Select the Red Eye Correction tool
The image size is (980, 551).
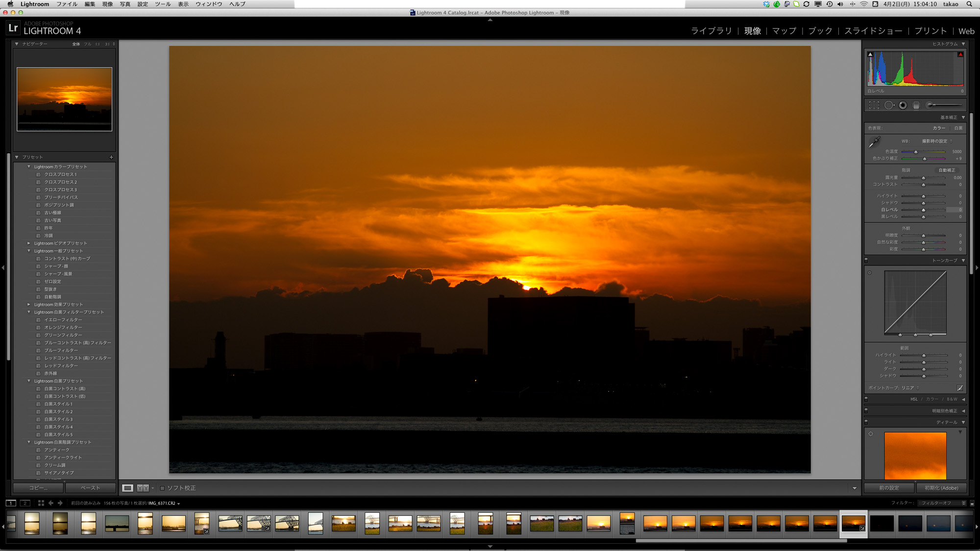pos(903,105)
